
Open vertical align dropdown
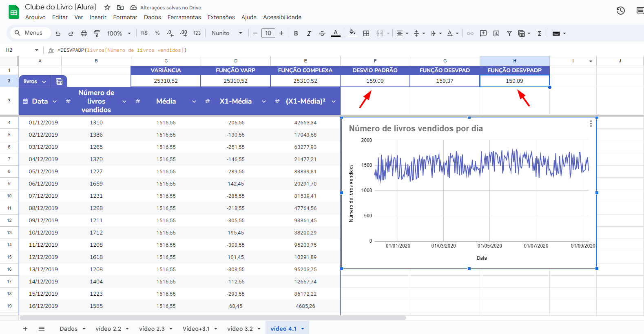419,33
